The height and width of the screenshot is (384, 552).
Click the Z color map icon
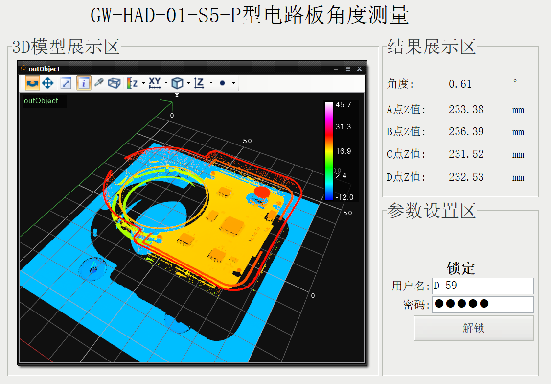[x=132, y=83]
